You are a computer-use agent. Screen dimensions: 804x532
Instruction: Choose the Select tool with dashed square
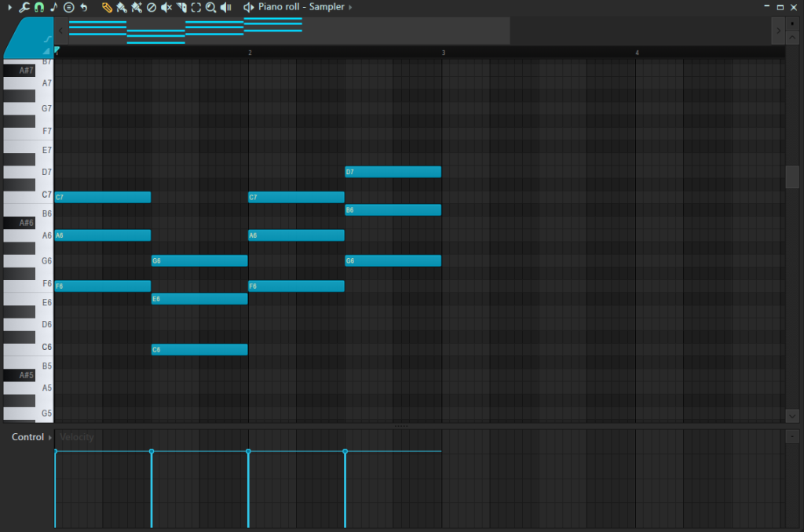tap(196, 7)
